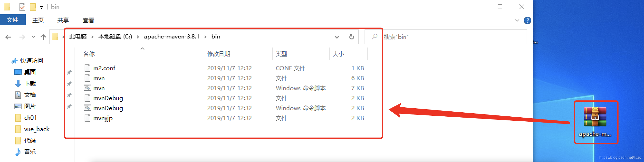Open the 文件 ribbon tab
Viewport: 644px width, 162px height.
point(13,20)
